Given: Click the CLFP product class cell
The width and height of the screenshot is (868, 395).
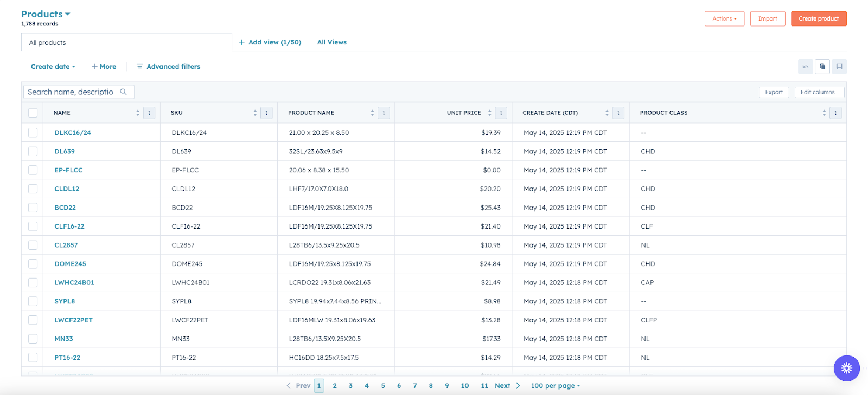Looking at the screenshot, I should tap(649, 320).
